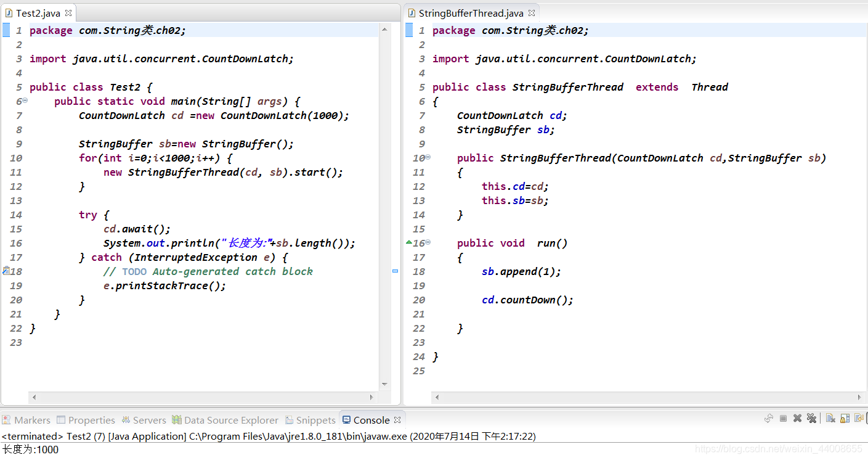Click the '// TODO Auto-generated catch block' comment
Viewport: 868px width, 460px height.
pos(208,271)
